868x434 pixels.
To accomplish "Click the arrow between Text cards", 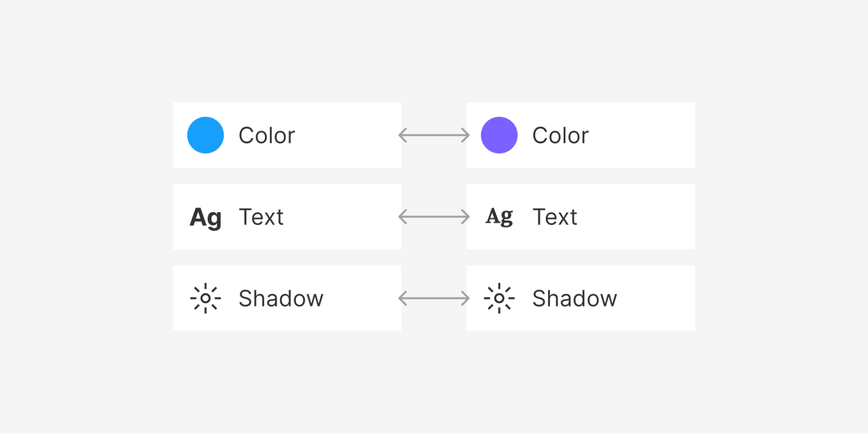I will pos(434,217).
